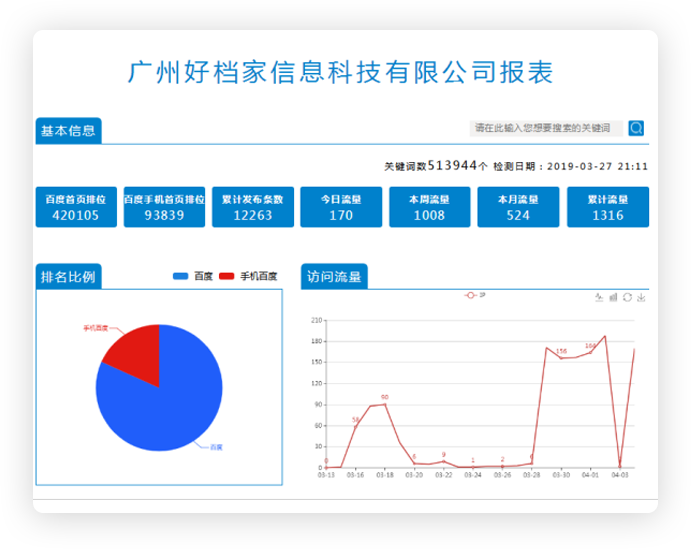Click the chart restore refresh icon
Viewport: 691px width, 549px height.
coord(627,297)
